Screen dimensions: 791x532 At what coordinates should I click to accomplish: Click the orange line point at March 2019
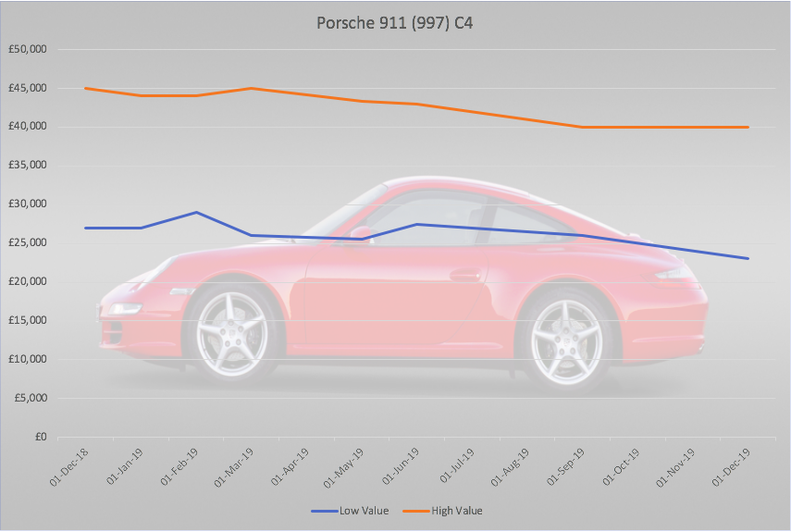click(252, 88)
